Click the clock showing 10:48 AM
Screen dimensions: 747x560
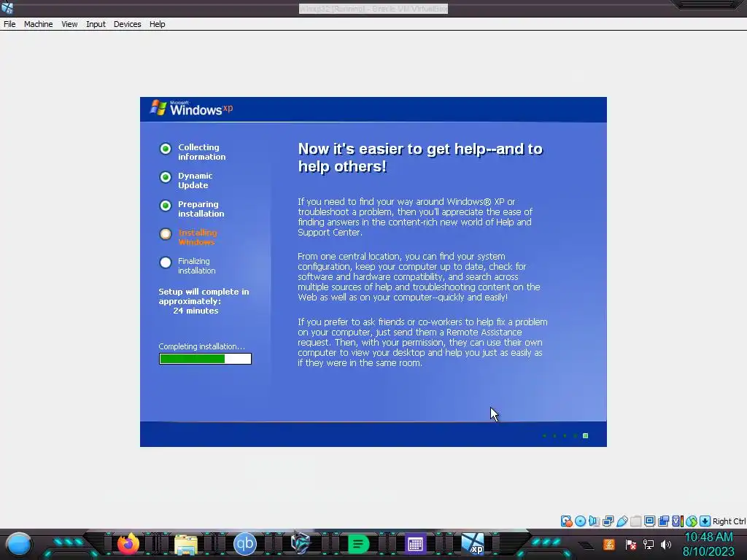[x=708, y=537]
